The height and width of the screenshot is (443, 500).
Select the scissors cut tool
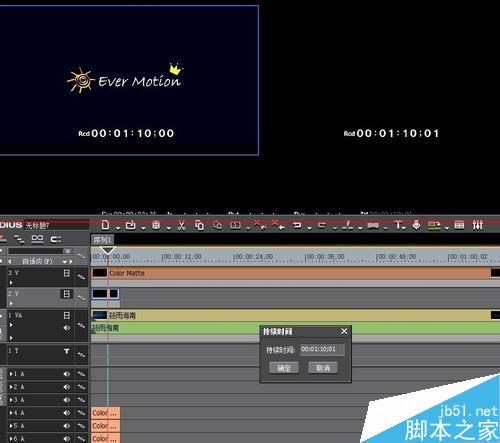(x=181, y=225)
